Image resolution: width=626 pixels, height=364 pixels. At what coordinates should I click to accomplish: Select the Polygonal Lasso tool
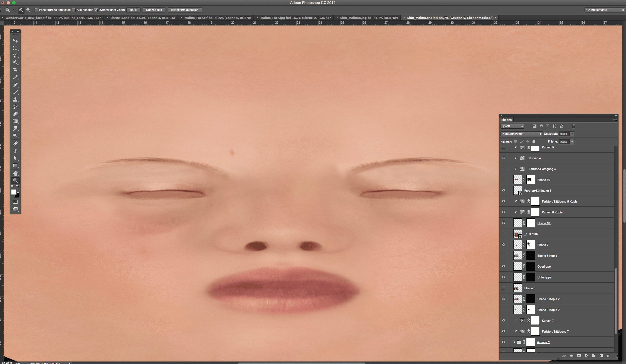[x=15, y=55]
